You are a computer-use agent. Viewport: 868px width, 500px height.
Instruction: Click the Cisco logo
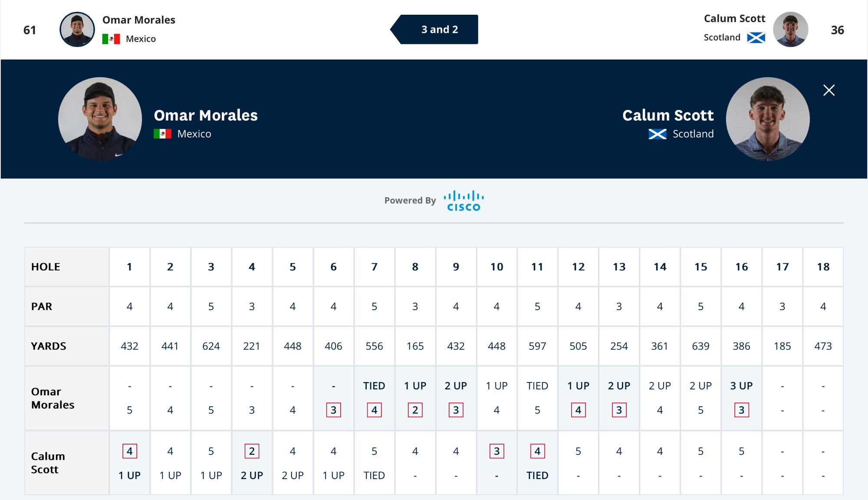coord(464,201)
